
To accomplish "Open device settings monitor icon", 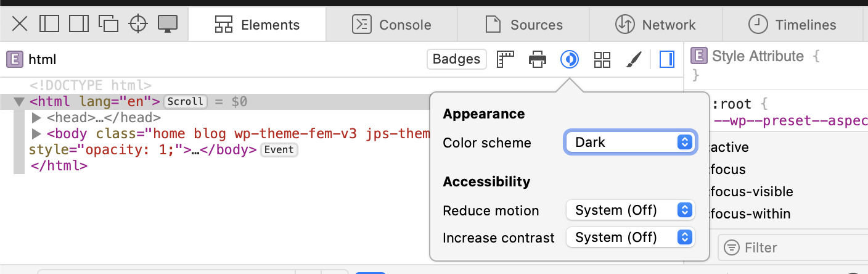I will (x=168, y=24).
